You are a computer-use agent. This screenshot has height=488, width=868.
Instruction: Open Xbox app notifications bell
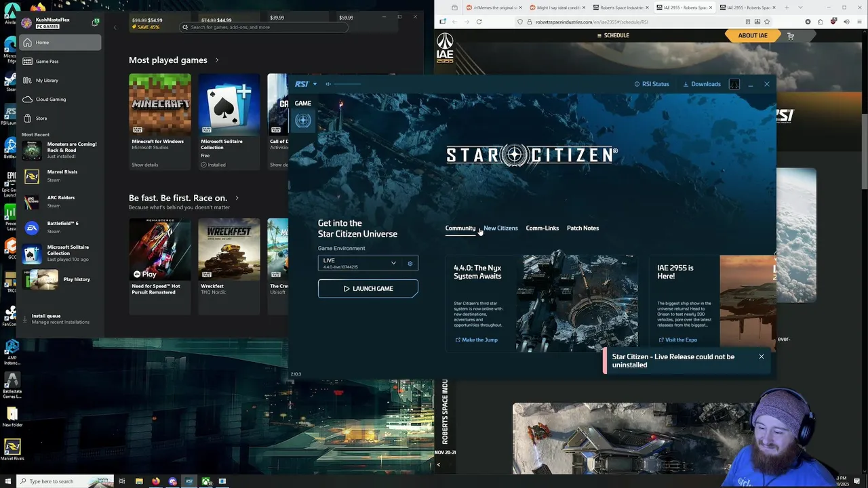[x=95, y=22]
